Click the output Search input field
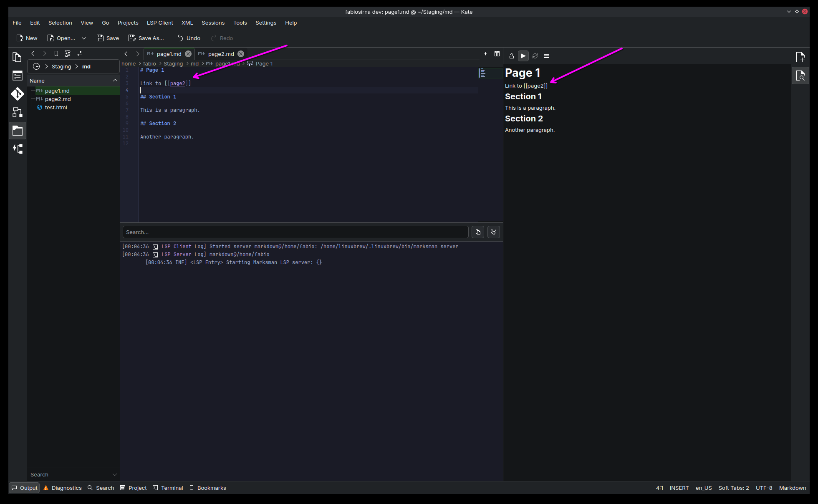The image size is (818, 504). (x=295, y=232)
